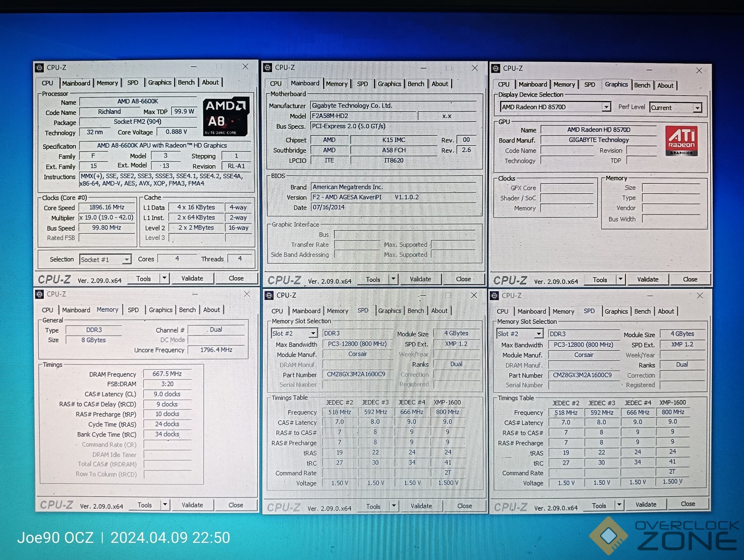The width and height of the screenshot is (744, 560).
Task: Expand the Tools arrow in the Mainboard window
Action: coord(393,279)
